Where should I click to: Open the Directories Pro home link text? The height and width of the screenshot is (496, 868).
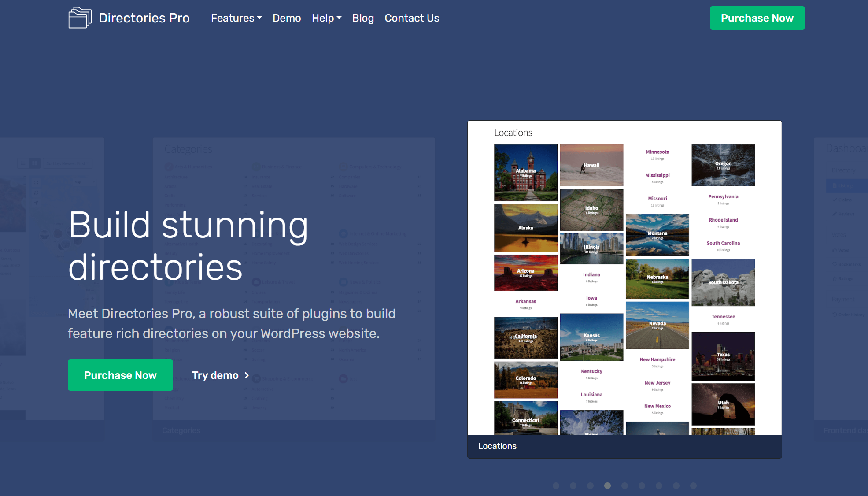144,18
